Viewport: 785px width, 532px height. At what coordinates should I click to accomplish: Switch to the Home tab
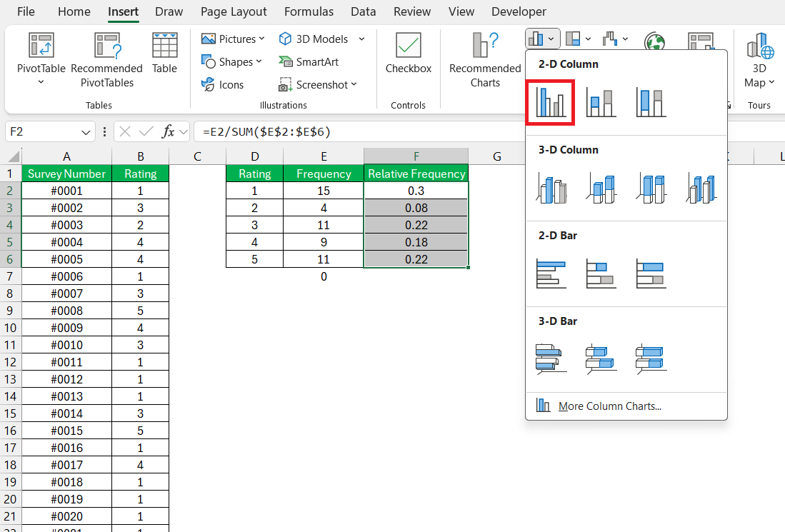[x=74, y=11]
